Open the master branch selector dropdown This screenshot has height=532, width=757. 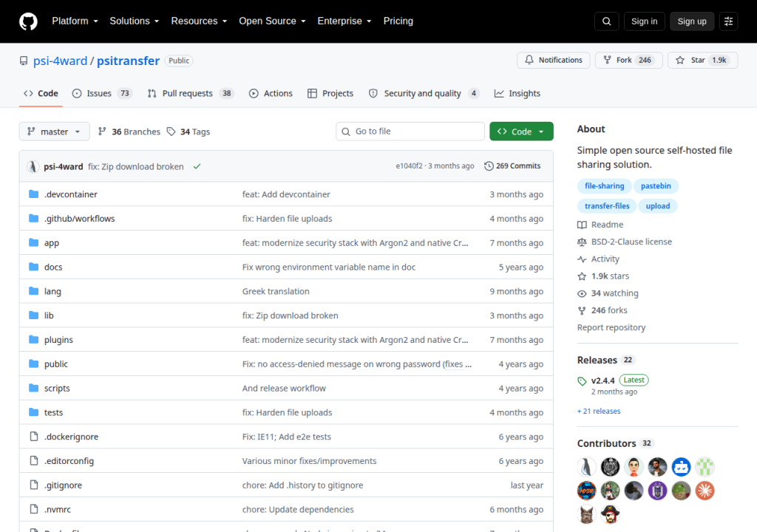pos(54,132)
